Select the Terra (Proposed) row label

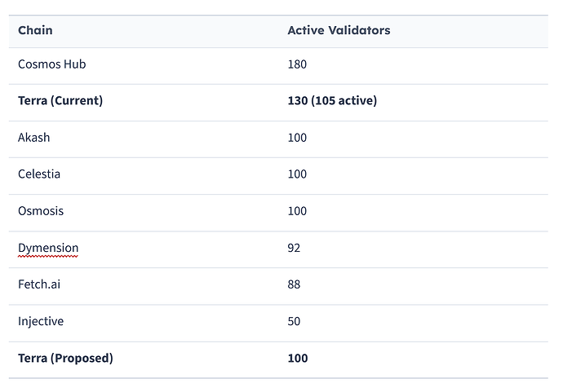(65, 358)
